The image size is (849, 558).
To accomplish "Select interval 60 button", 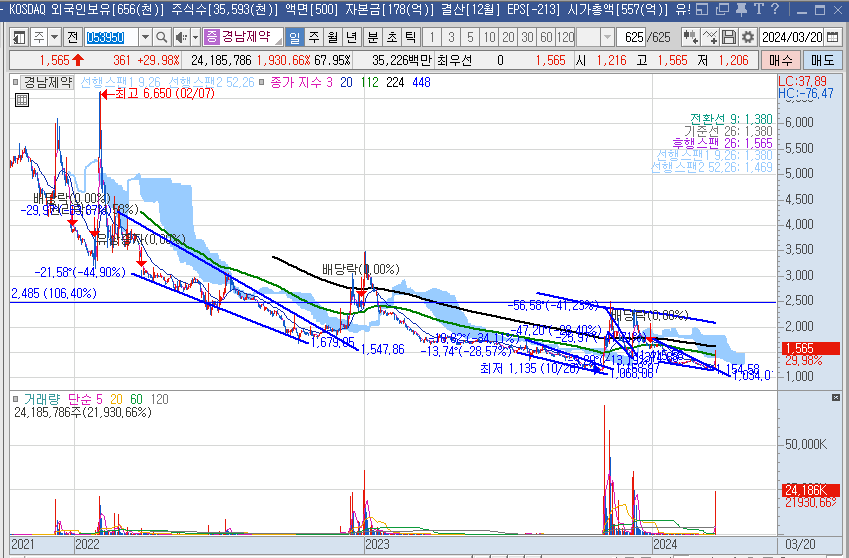I will (x=546, y=37).
